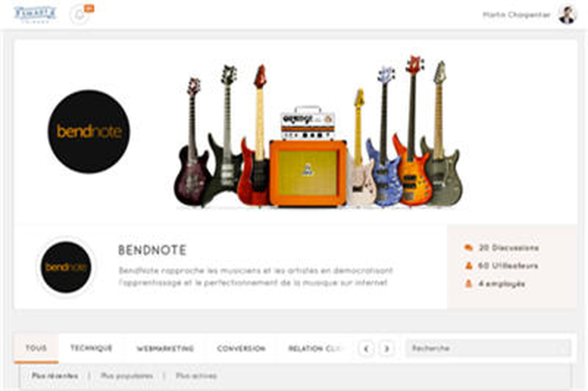Sort by Plus actives

point(196,376)
